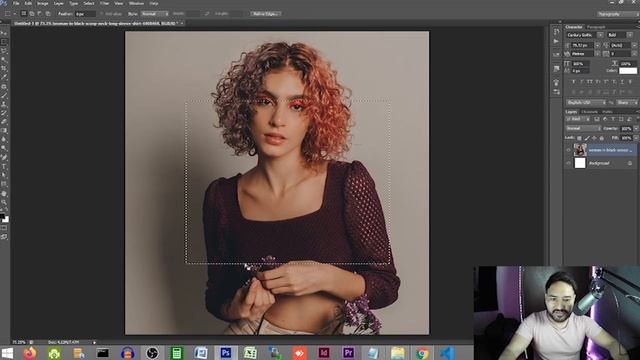Open the Sharp anti-aliasing dropdown
The image size is (640, 360).
coord(626,102)
